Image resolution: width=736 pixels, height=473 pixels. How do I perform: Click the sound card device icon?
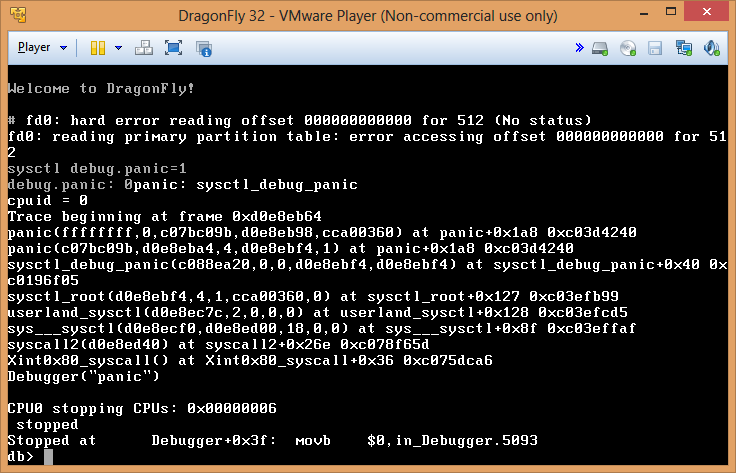[x=712, y=48]
